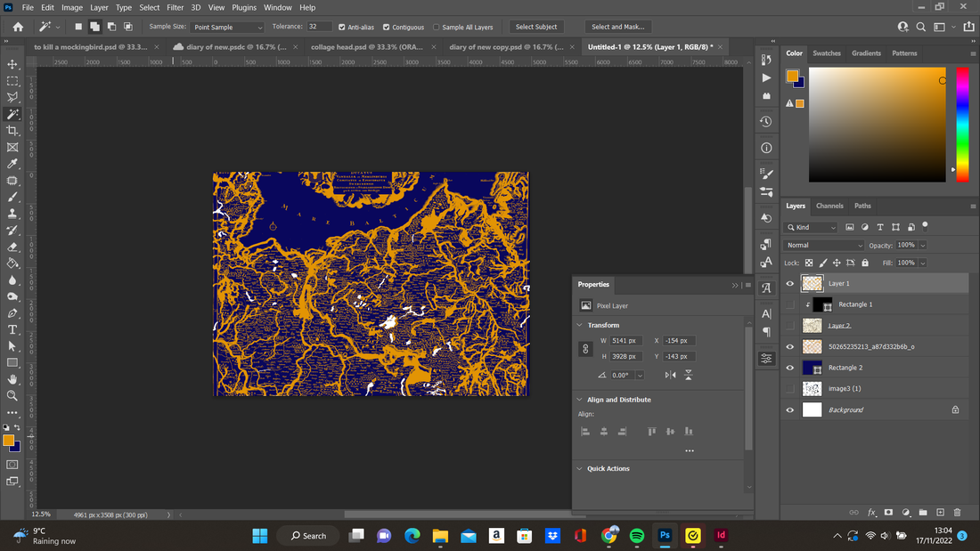Select the Frame tool

tap(12, 148)
